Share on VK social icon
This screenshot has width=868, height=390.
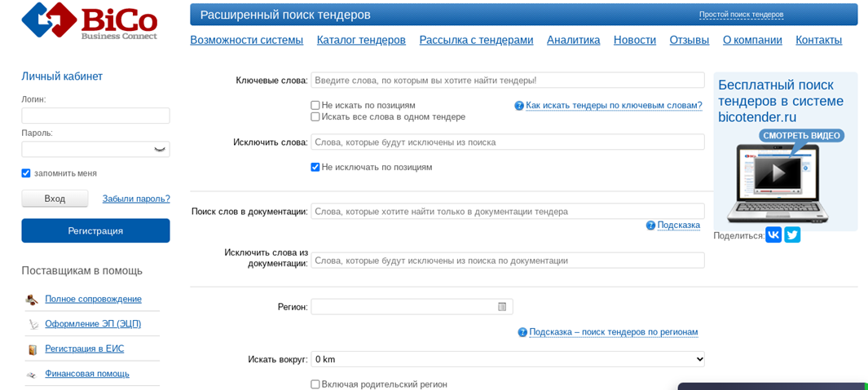pos(773,235)
